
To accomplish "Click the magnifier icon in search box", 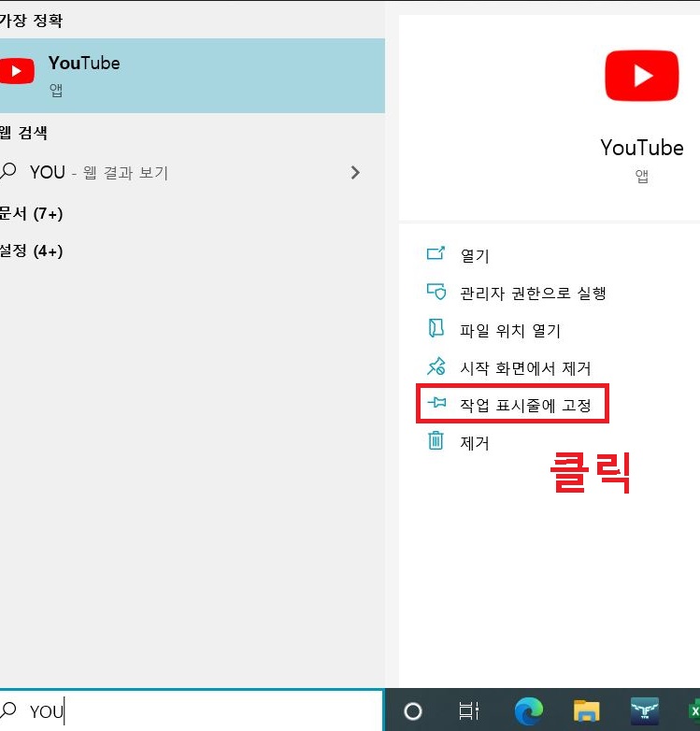I will tap(8, 710).
